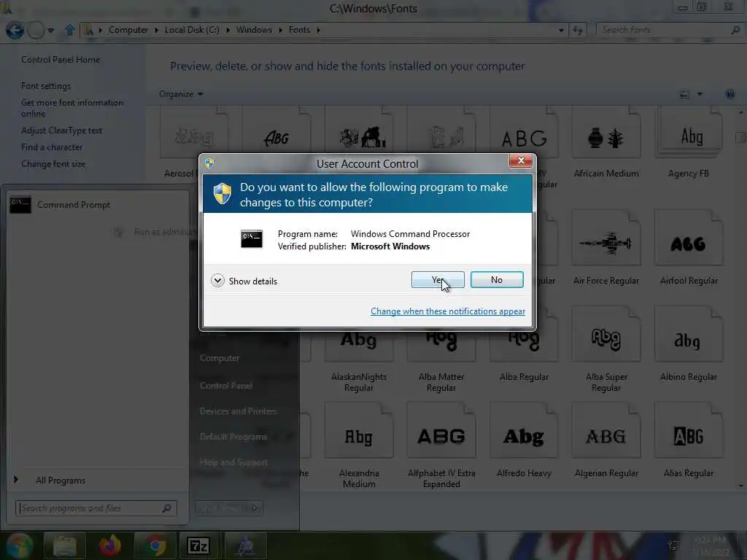Click All Programs in Start menu
Screen dimensions: 747x560
(x=60, y=481)
